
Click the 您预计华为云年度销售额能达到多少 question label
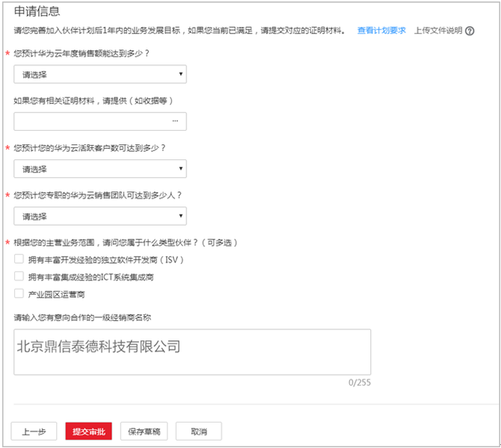click(82, 53)
